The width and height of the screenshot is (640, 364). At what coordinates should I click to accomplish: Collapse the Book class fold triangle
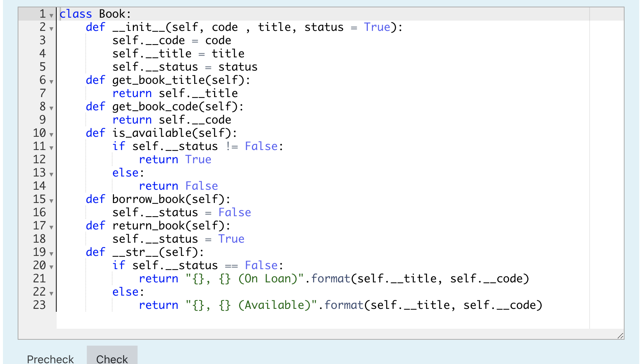tap(51, 15)
